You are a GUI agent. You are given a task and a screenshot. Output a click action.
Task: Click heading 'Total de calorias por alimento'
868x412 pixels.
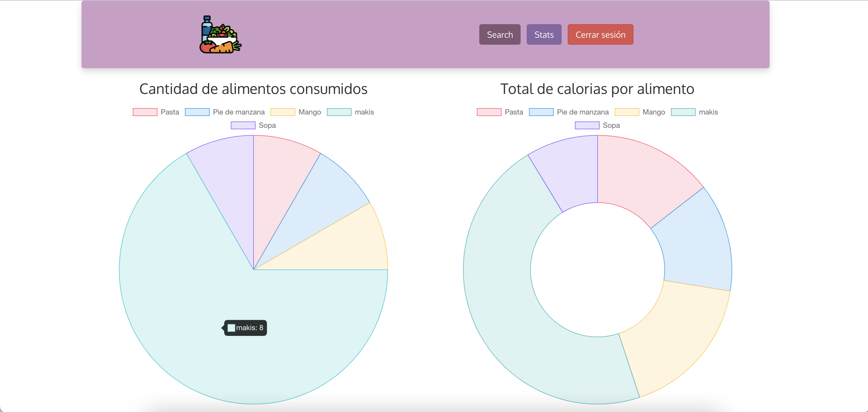click(597, 89)
